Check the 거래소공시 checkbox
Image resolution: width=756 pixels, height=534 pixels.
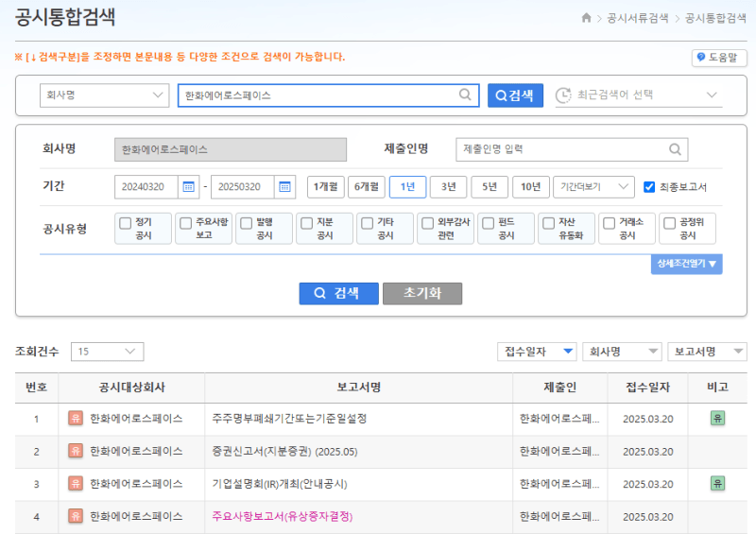click(x=610, y=223)
